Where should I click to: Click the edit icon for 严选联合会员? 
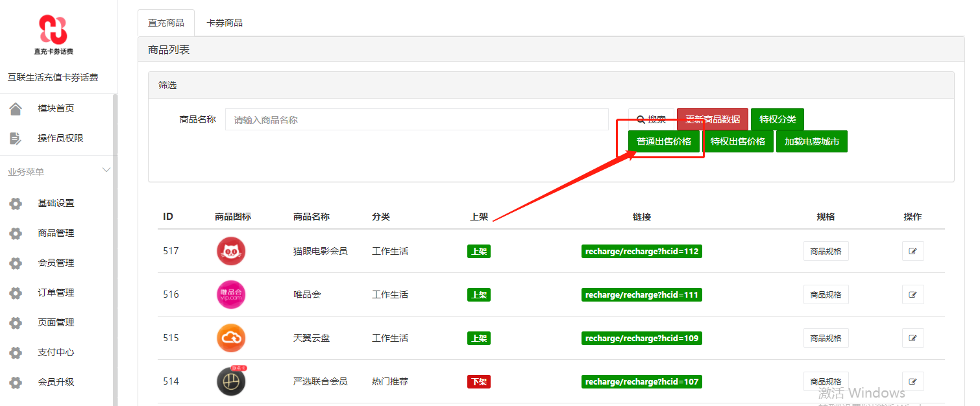913,381
